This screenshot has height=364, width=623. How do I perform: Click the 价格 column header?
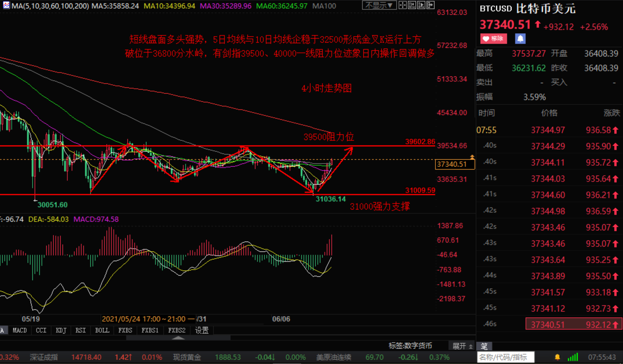tap(549, 113)
